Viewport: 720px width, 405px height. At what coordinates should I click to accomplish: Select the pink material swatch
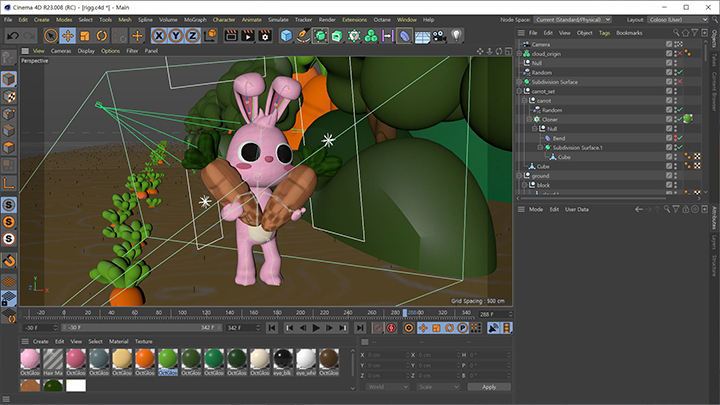pyautogui.click(x=30, y=359)
